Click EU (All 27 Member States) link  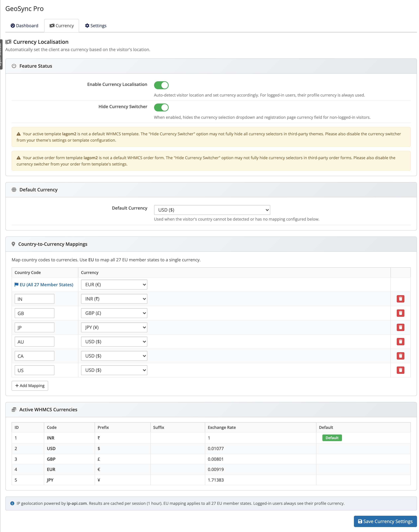(46, 285)
